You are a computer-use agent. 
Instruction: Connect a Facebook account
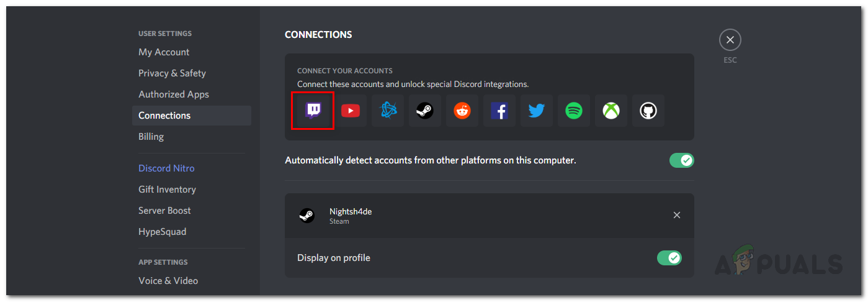tap(499, 111)
